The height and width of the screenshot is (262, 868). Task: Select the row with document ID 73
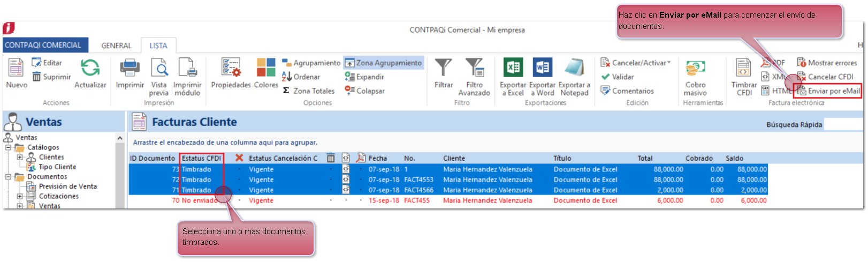448,169
